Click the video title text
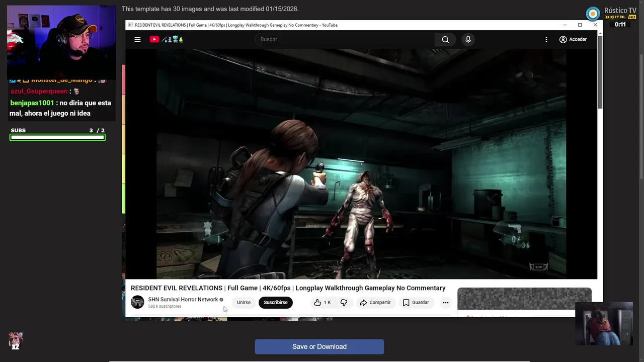644x362 pixels. pyautogui.click(x=288, y=288)
